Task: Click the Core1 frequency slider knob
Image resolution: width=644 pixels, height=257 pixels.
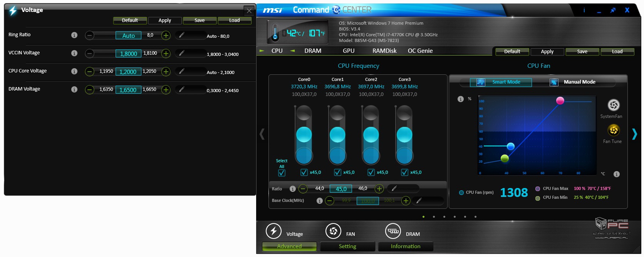Action: pos(337,135)
